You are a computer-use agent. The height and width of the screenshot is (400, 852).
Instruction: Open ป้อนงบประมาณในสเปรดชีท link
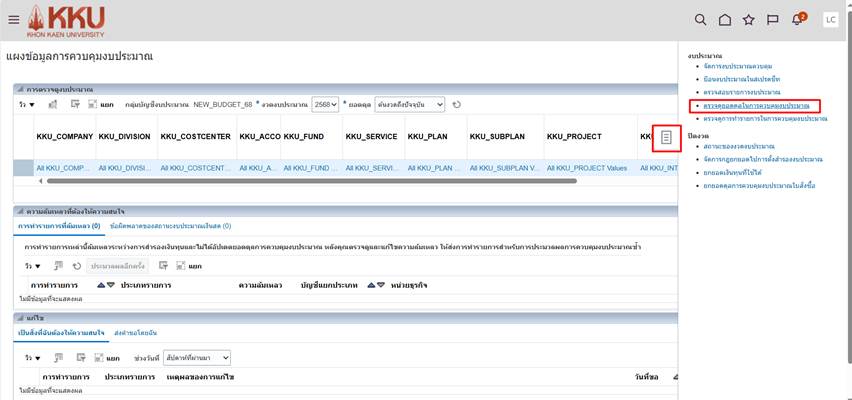[x=742, y=79]
